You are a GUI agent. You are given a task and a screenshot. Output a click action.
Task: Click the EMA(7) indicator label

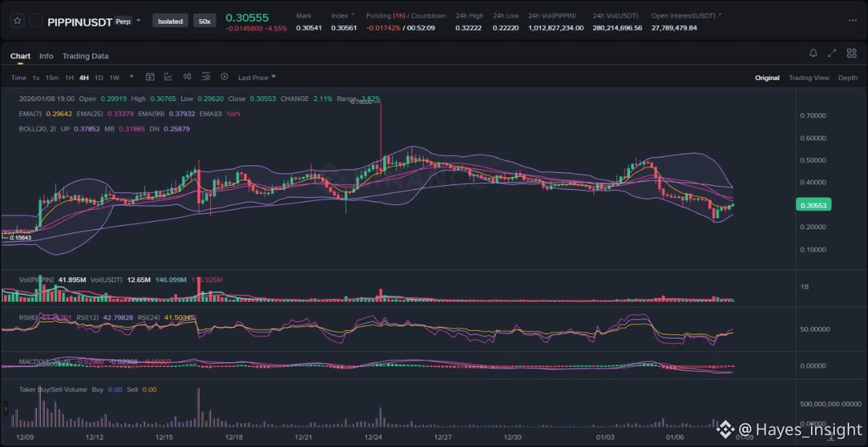click(30, 114)
